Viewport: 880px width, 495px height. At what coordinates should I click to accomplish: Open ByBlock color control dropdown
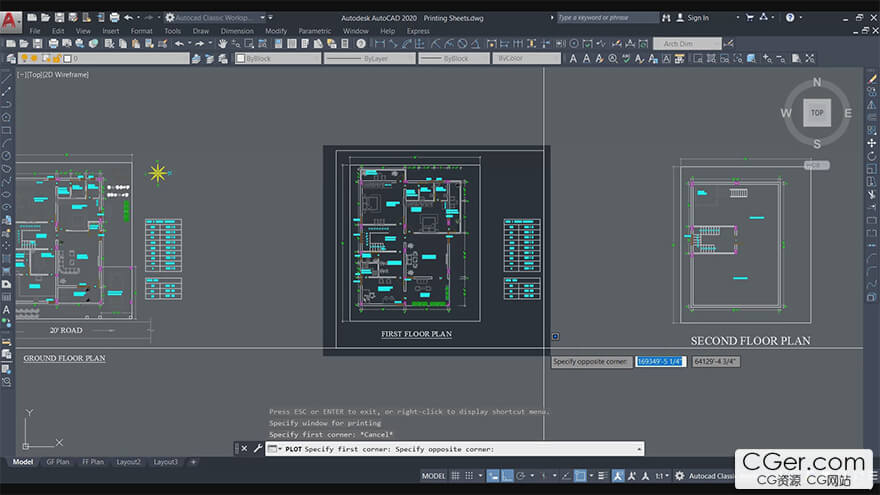[x=278, y=58]
